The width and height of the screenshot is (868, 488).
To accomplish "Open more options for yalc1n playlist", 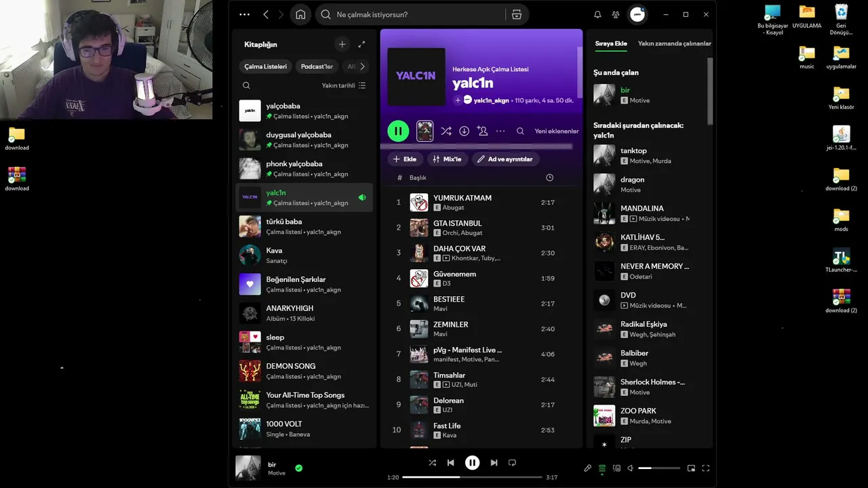I will click(500, 131).
